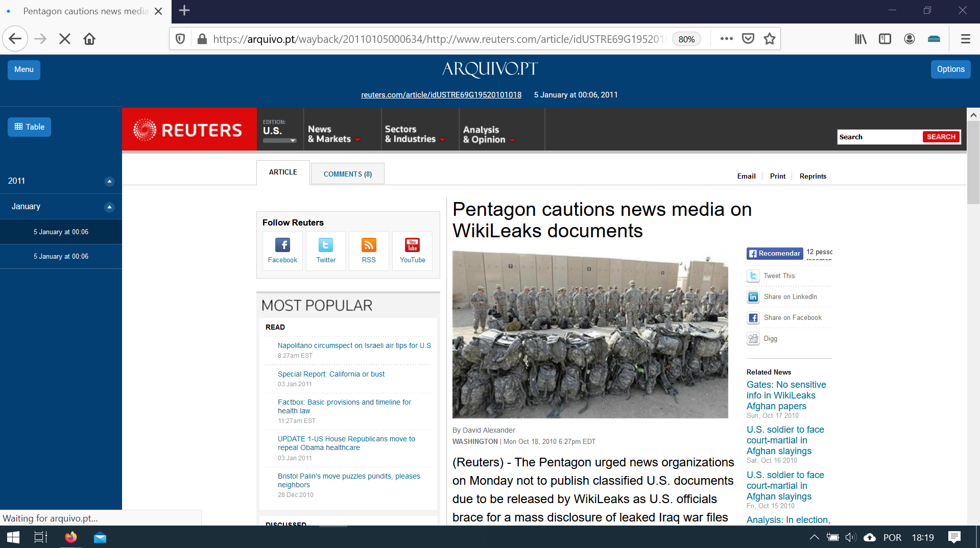Click the Facebook Recomendar button
Screen dimensions: 980x548
click(775, 254)
